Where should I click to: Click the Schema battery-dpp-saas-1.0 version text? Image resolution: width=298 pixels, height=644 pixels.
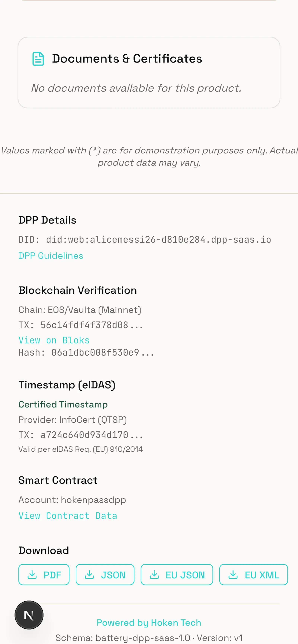pos(149,638)
